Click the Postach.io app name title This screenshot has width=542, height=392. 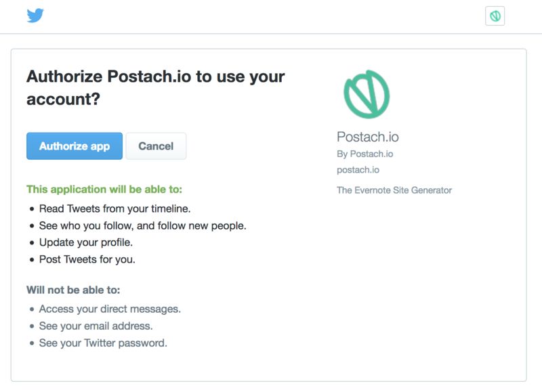point(367,137)
